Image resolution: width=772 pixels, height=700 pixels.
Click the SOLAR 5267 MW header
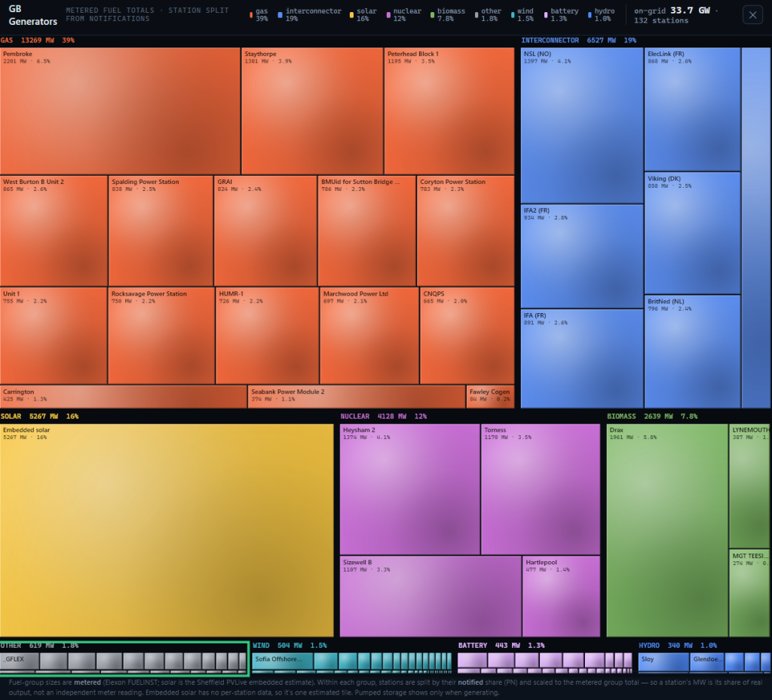[x=39, y=416]
